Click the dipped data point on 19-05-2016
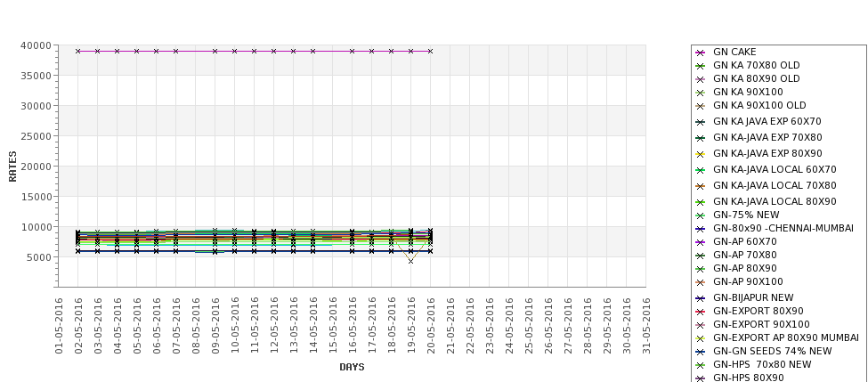868x382 pixels. coord(410,261)
